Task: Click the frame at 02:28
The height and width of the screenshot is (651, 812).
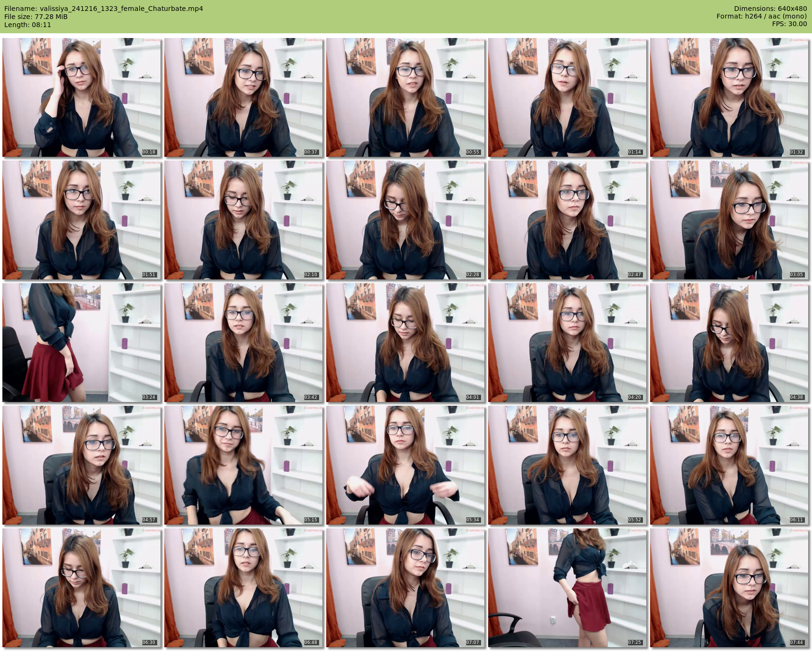Action: pos(406,220)
